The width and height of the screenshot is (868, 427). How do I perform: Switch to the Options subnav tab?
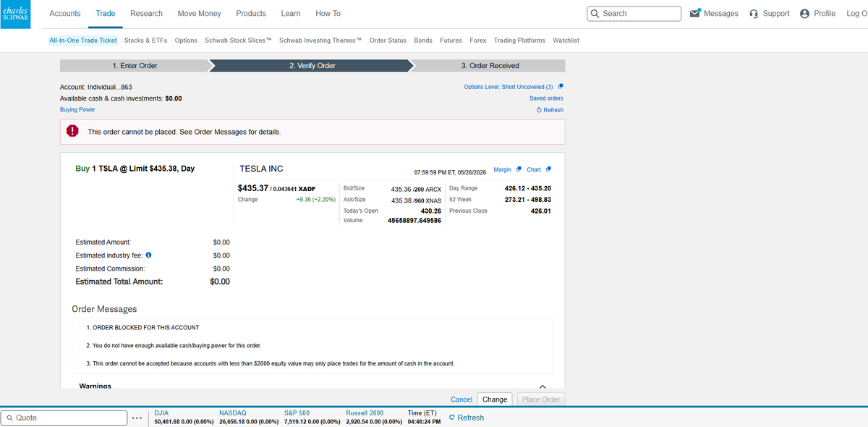[186, 41]
